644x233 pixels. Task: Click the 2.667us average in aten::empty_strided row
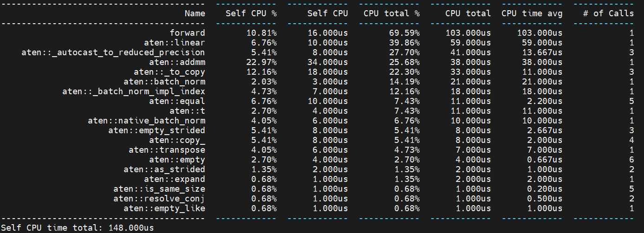[x=545, y=130]
